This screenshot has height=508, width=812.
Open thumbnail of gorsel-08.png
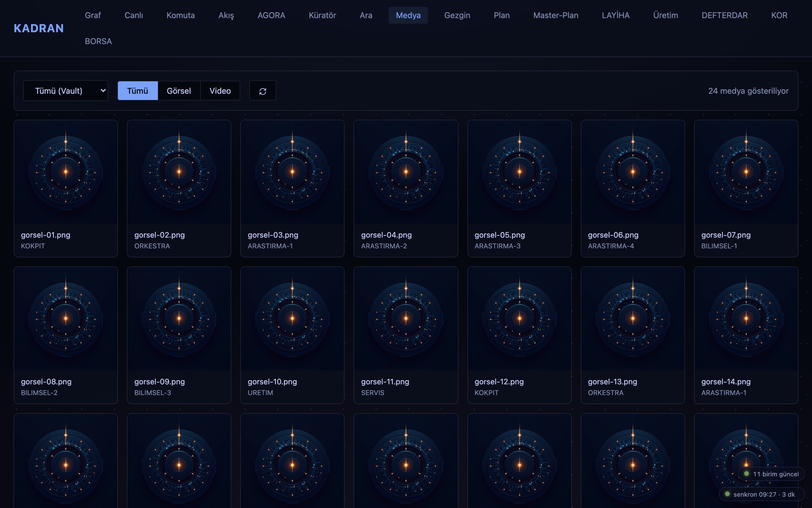click(66, 319)
